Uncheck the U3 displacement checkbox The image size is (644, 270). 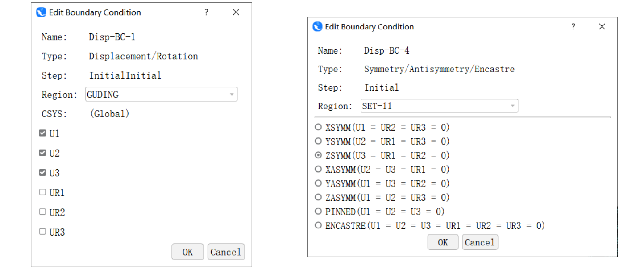click(42, 173)
